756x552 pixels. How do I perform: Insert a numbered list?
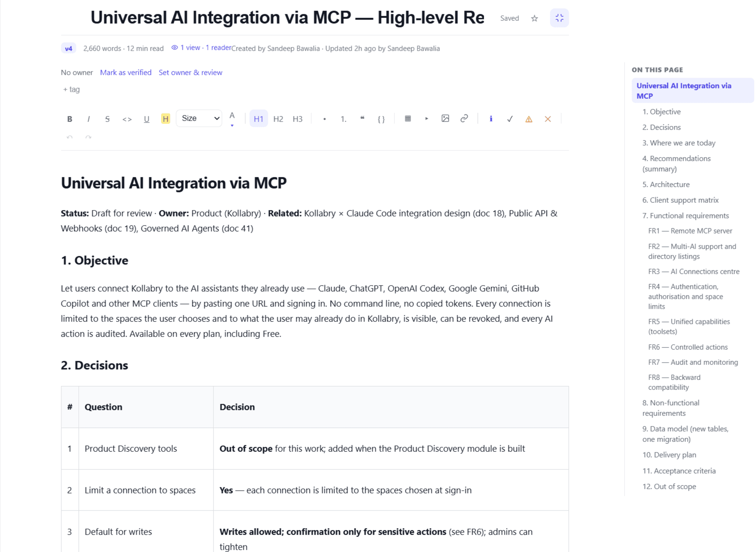[x=344, y=119]
